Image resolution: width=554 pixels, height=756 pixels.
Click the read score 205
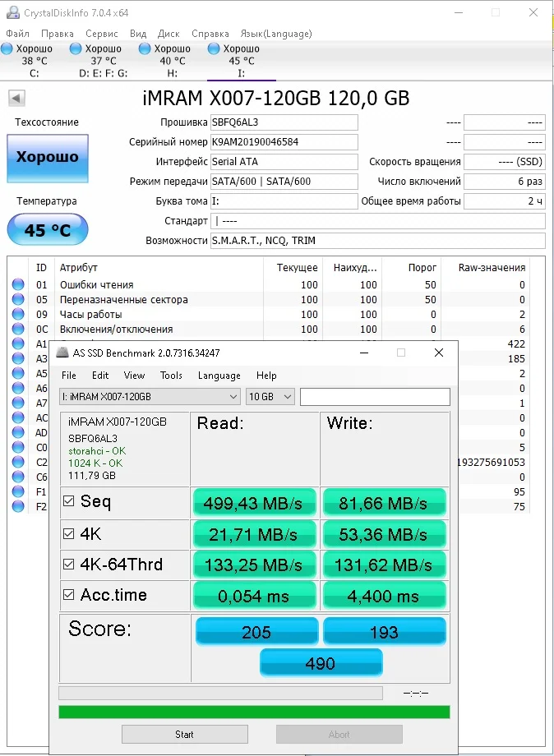click(257, 631)
